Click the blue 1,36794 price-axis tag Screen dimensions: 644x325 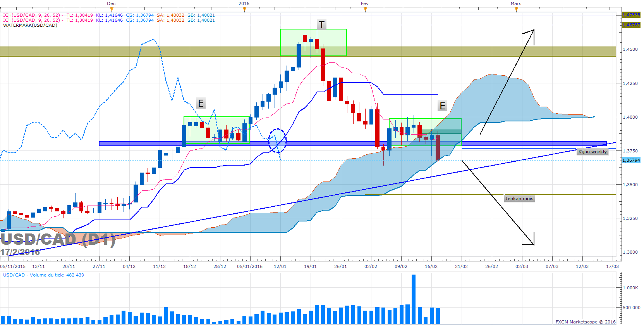click(x=631, y=160)
